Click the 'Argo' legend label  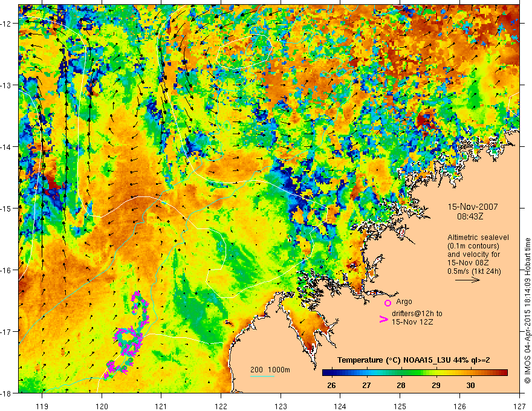pos(404,302)
